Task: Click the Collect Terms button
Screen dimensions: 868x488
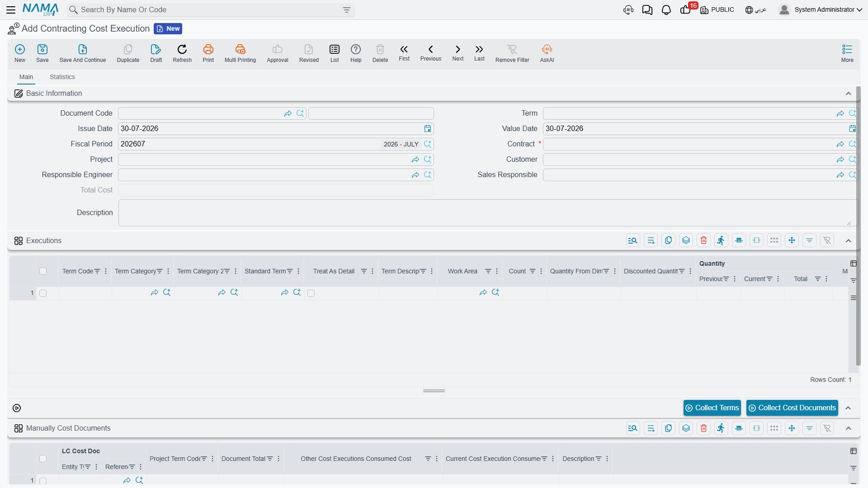Action: coord(712,408)
